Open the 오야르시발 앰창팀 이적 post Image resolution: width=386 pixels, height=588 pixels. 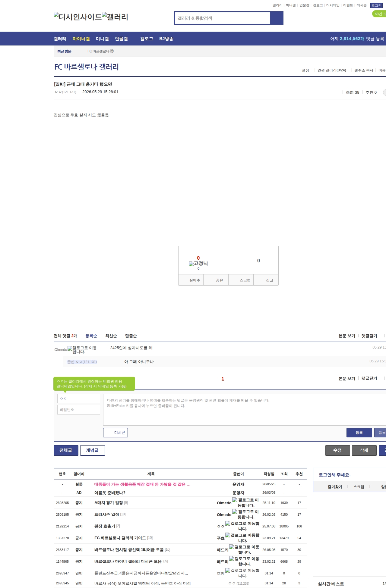[143, 583]
